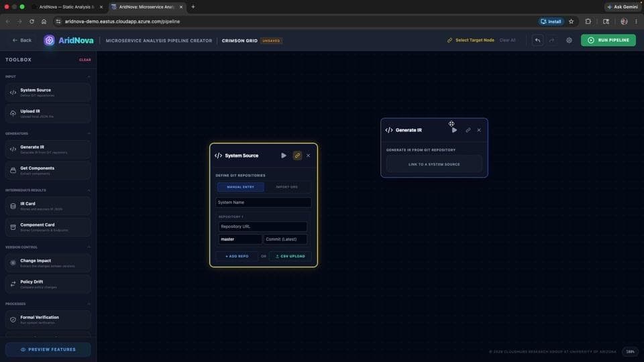
Task: Select System Source toolbox item
Action: 48,93
